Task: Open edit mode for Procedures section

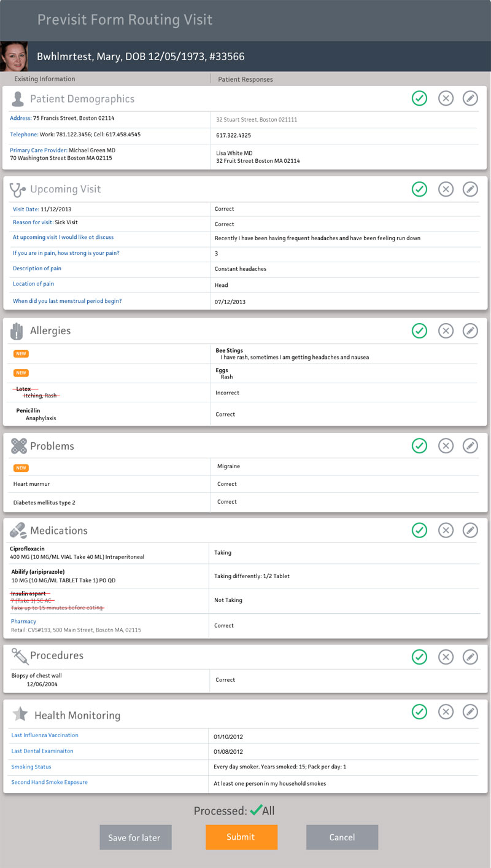Action: [470, 657]
